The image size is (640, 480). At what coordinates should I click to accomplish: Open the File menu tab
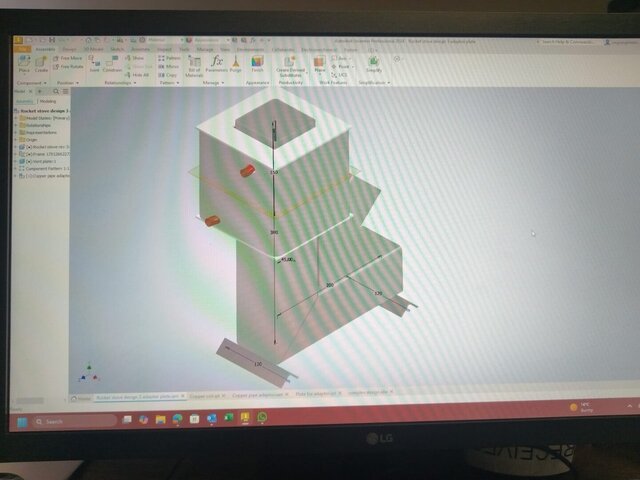point(22,49)
